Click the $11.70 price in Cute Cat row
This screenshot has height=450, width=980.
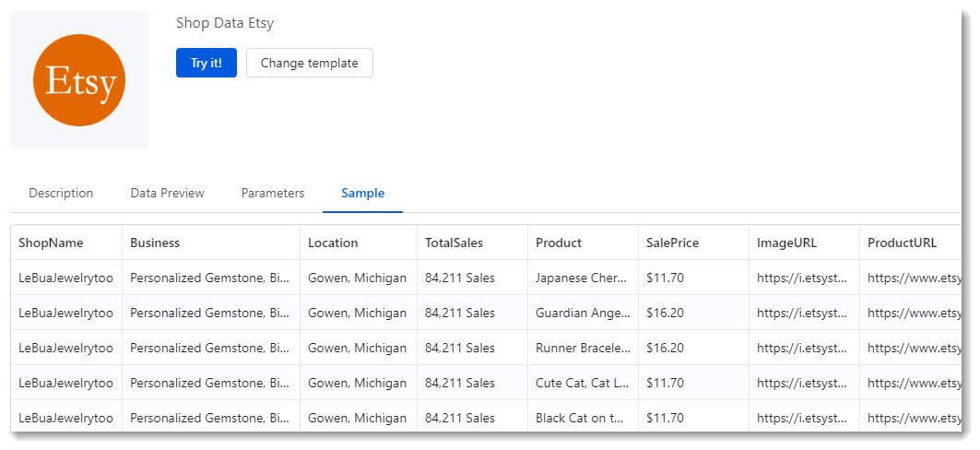[x=665, y=383]
